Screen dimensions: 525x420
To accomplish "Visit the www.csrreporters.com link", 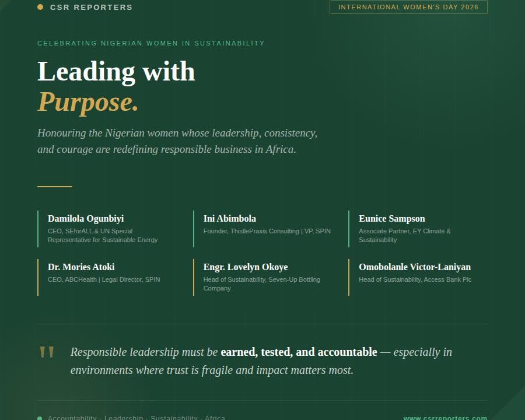I will (x=445, y=418).
